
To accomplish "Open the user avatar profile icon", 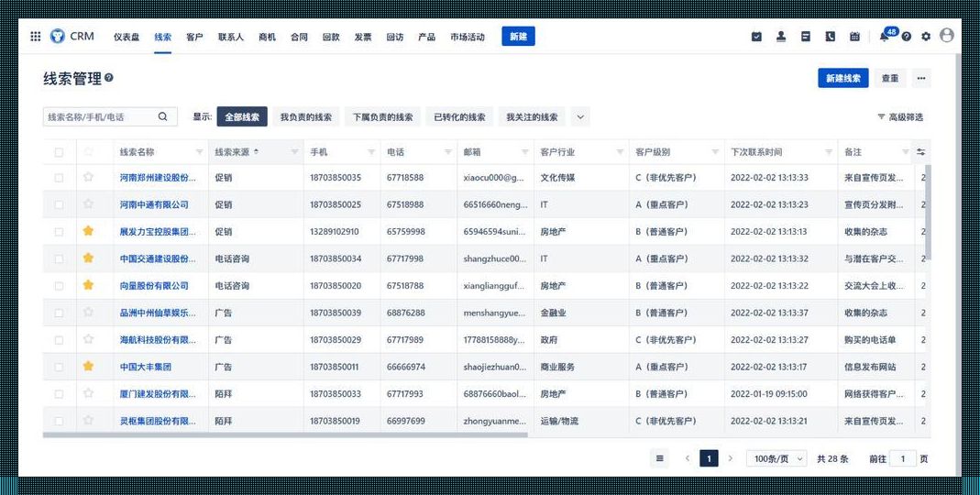I will click(x=947, y=36).
